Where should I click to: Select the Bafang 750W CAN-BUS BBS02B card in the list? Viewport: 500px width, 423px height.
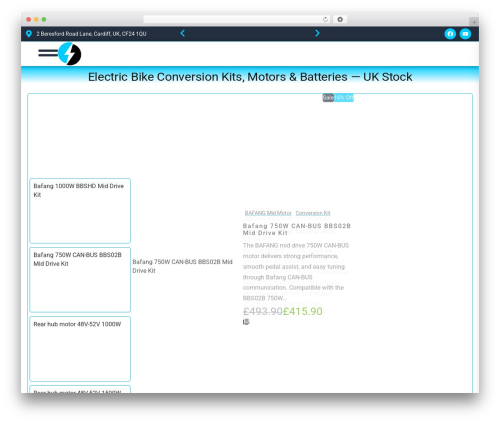pyautogui.click(x=80, y=280)
